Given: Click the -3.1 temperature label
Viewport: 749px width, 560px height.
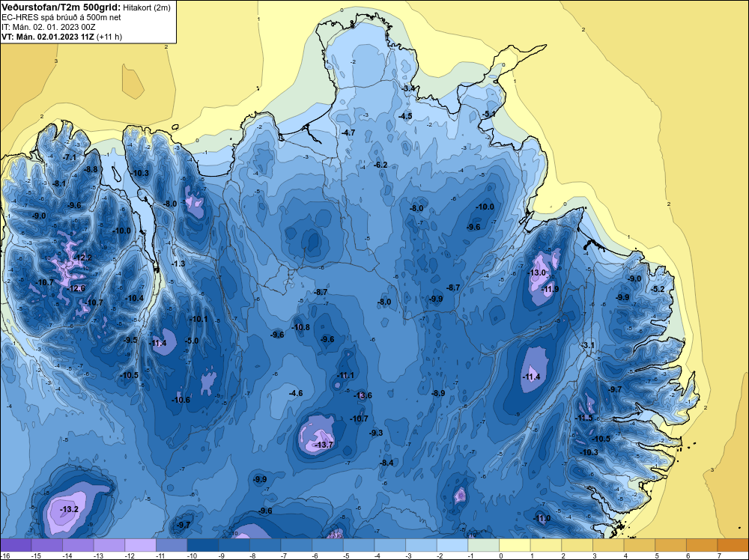Looking at the screenshot, I should click(589, 345).
